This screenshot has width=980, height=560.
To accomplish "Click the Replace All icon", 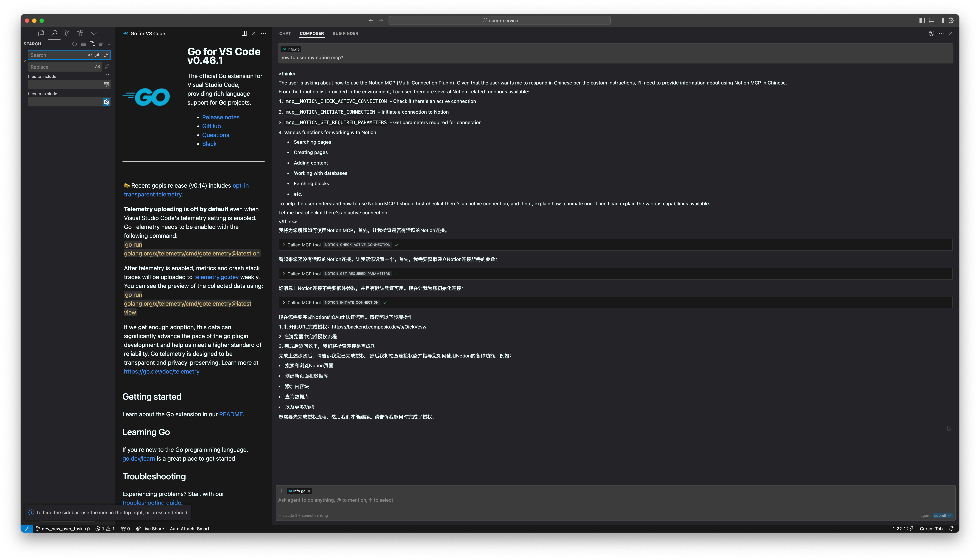I will click(x=108, y=67).
